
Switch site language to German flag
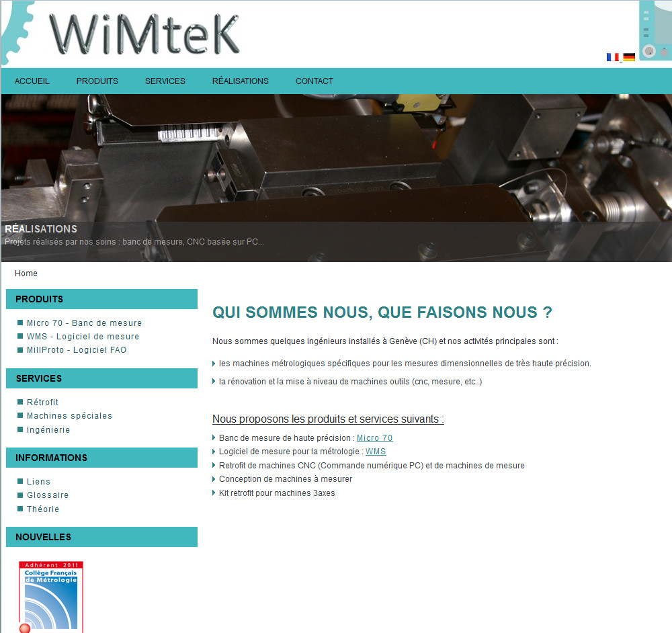[629, 57]
